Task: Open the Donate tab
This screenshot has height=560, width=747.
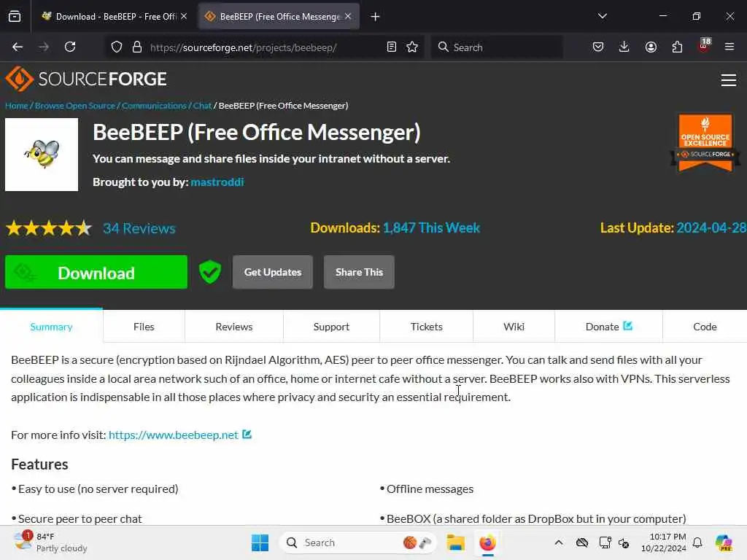Action: 608,327
